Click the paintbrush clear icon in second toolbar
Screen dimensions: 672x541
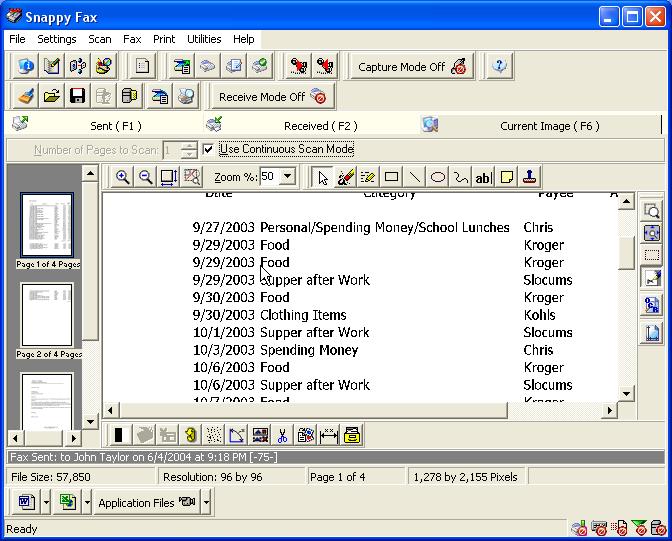26,96
